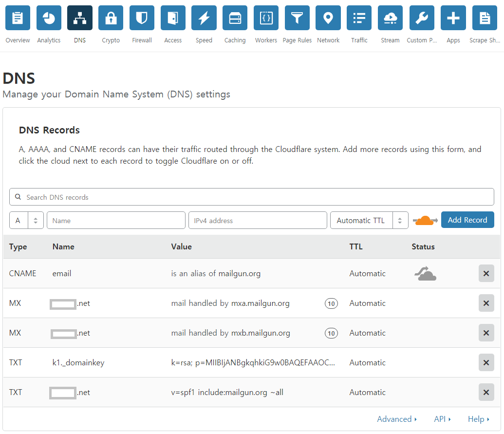Screen dimensions: 504x434
Task: Click the Status column header
Action: click(x=423, y=246)
